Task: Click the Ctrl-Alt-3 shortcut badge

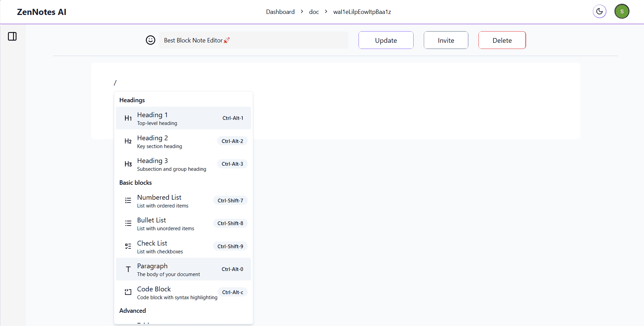Action: tap(232, 164)
